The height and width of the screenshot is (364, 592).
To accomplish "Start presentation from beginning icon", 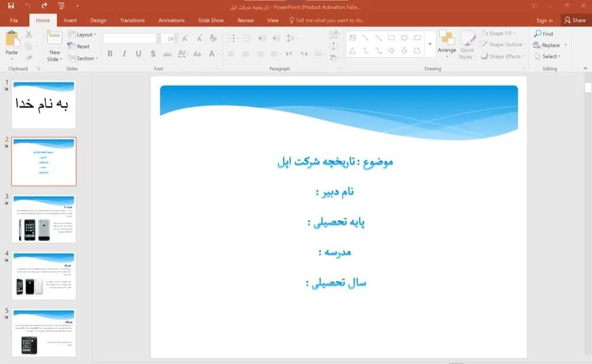I will (61, 6).
